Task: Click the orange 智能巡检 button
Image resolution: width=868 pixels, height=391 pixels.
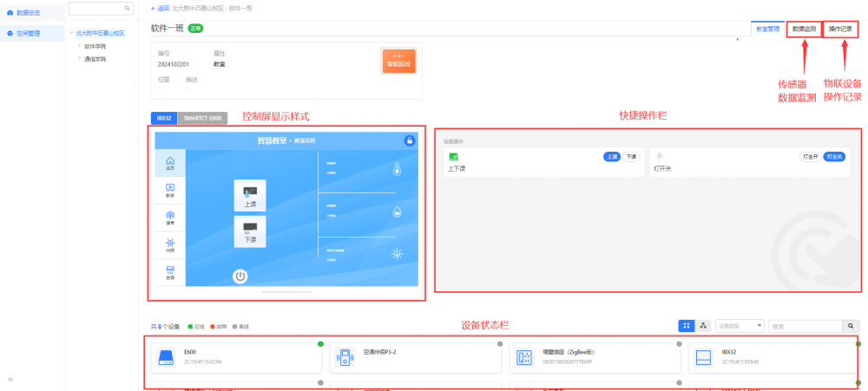Action: pyautogui.click(x=398, y=62)
